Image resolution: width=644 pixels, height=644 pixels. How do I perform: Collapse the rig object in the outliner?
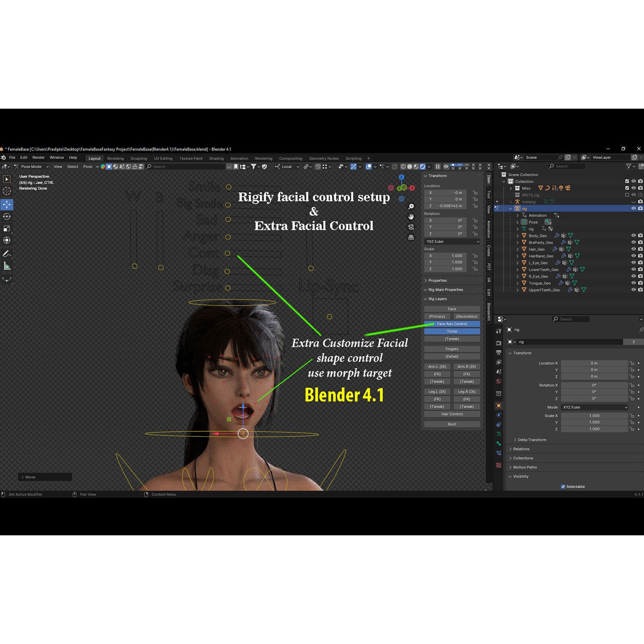pyautogui.click(x=510, y=208)
